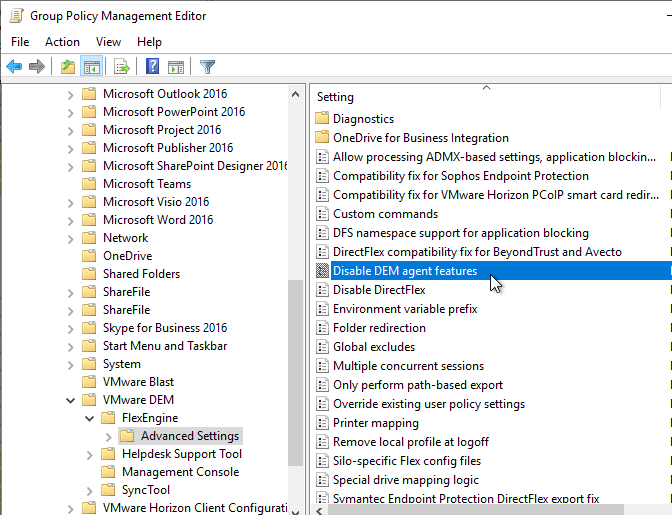Click the tree pane scroll-up arrow

295,94
